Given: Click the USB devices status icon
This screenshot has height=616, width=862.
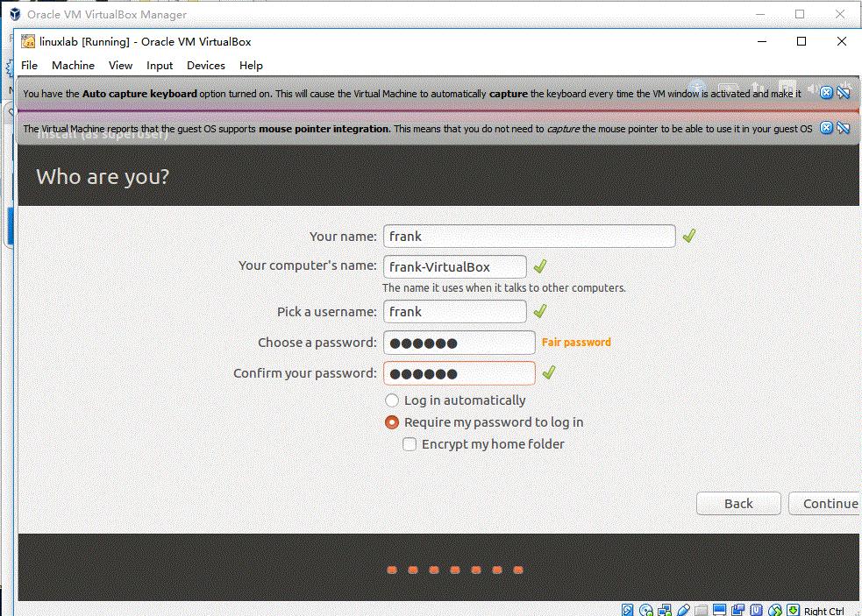Looking at the screenshot, I should click(x=683, y=610).
